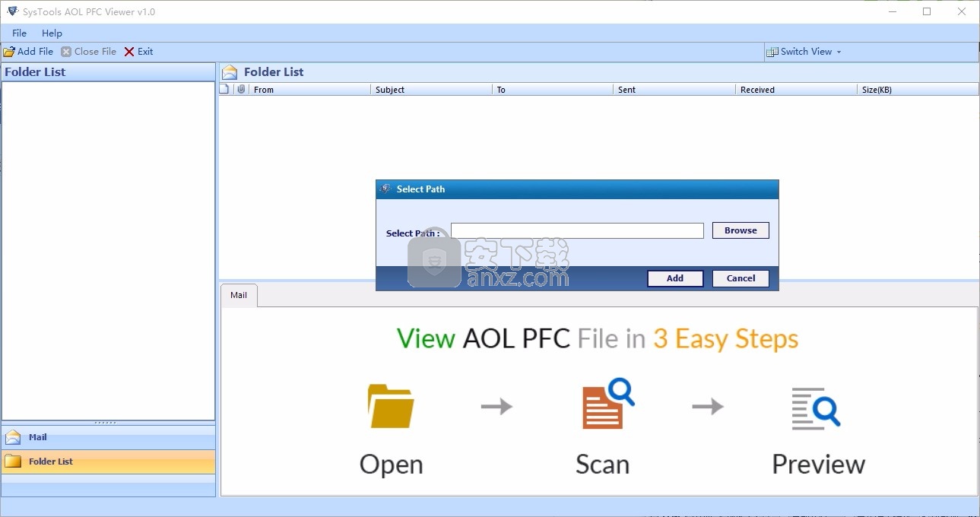
Task: Sort by the Size(KB) column header
Action: pos(918,90)
